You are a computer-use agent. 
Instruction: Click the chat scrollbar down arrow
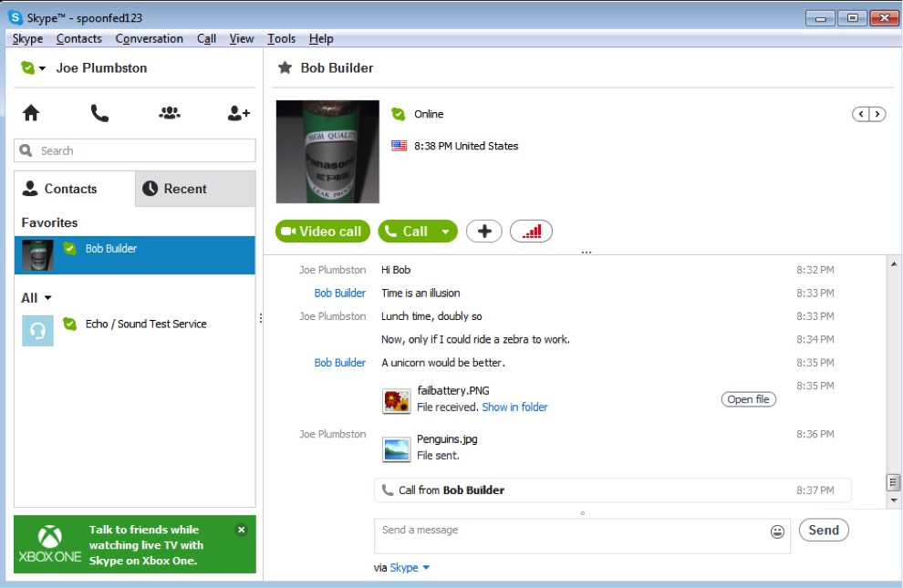[893, 500]
